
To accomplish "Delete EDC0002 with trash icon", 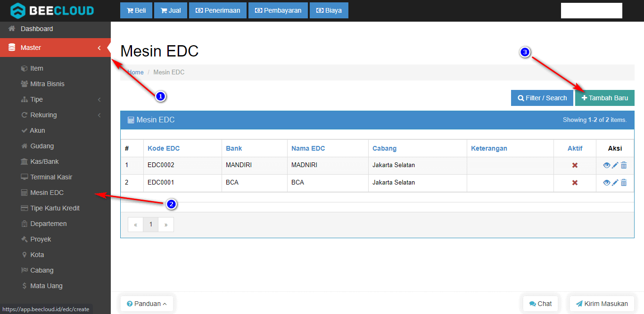I will [624, 165].
